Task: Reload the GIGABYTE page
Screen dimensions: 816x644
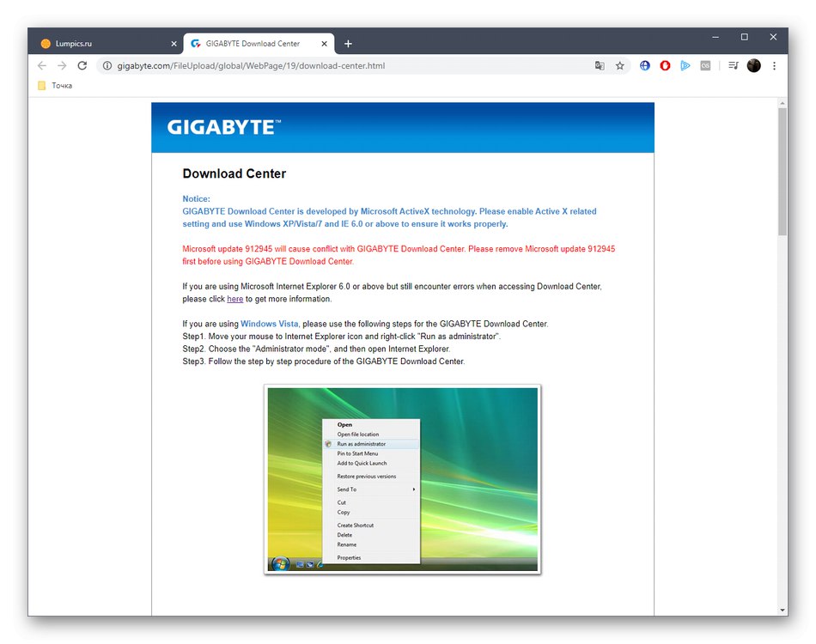Action: (82, 65)
